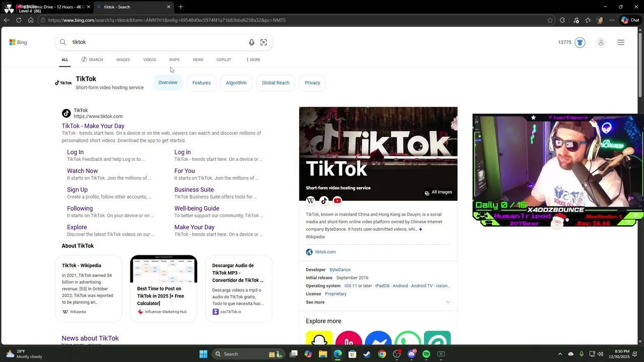Add page to favorites star icon
This screenshot has width=644, height=362.
550,20
